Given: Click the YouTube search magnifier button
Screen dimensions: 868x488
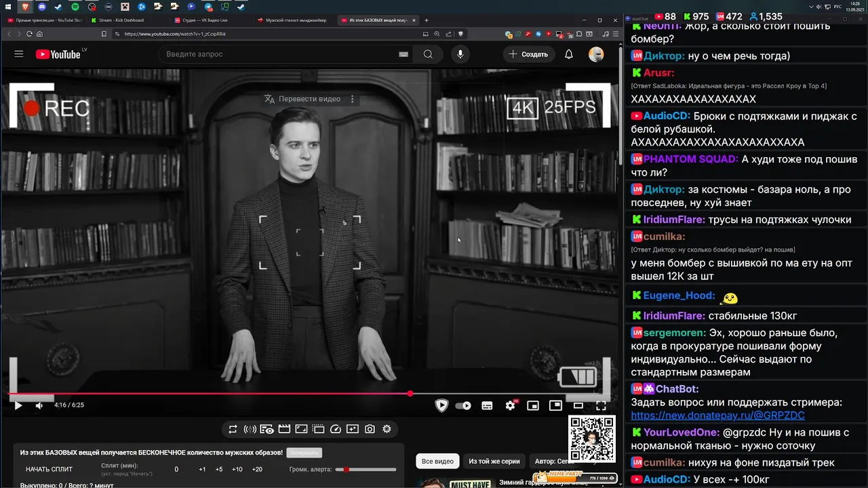Looking at the screenshot, I should (x=428, y=54).
